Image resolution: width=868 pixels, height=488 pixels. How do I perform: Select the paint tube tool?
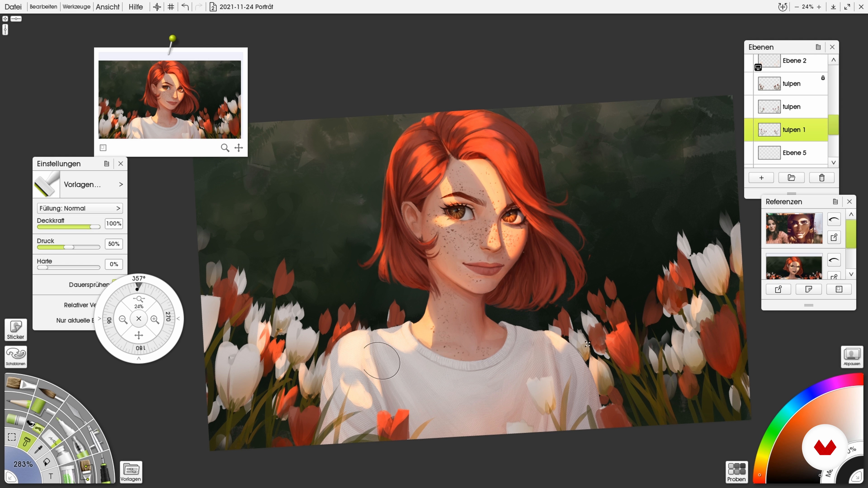(64, 455)
